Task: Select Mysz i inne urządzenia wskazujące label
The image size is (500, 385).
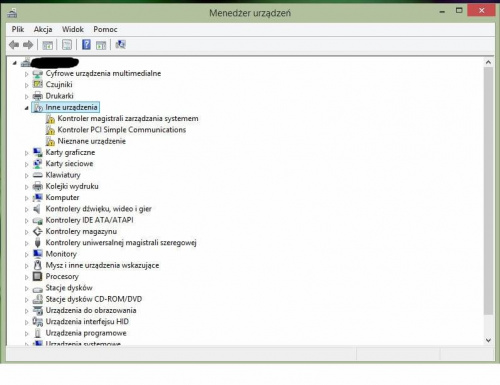Action: [x=102, y=265]
